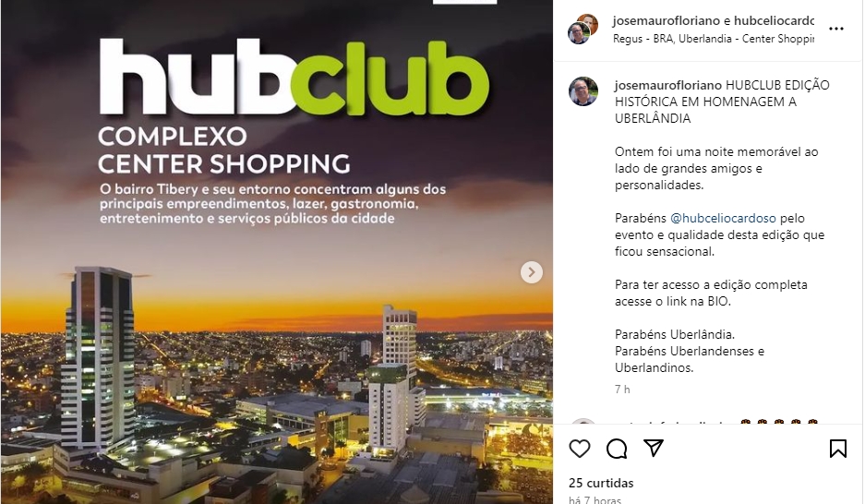Click josemaurofloriano username in the caption
This screenshot has height=504, width=865.
(x=668, y=86)
